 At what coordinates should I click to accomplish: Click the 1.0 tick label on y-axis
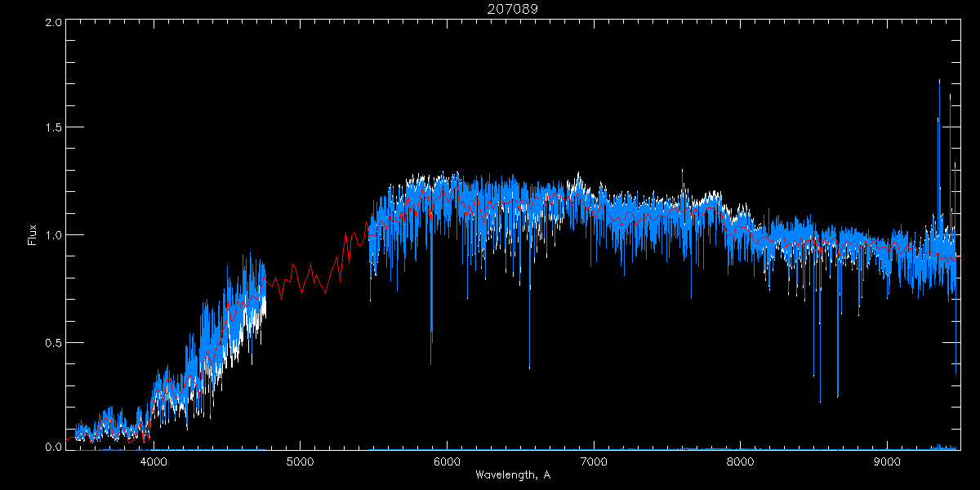[54, 235]
